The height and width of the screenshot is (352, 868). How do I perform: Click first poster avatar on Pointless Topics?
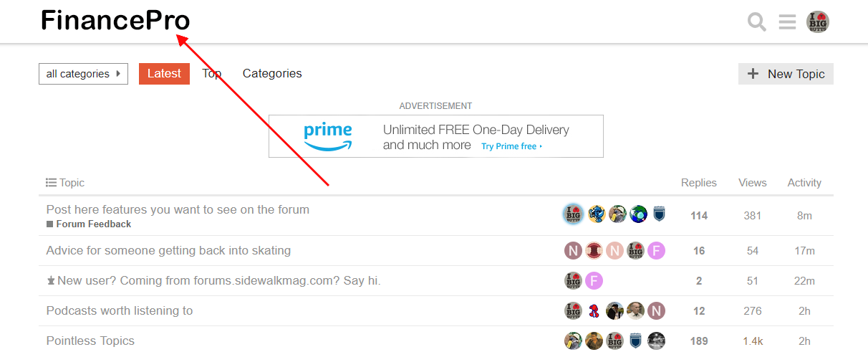tap(573, 341)
